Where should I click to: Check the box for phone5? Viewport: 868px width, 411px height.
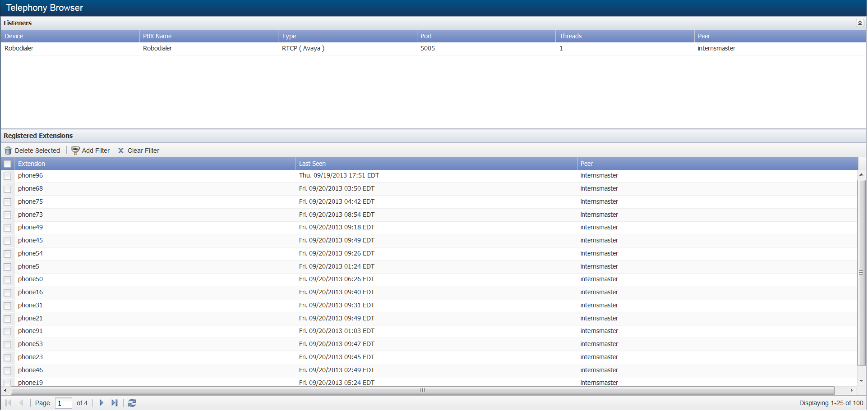[x=8, y=267]
